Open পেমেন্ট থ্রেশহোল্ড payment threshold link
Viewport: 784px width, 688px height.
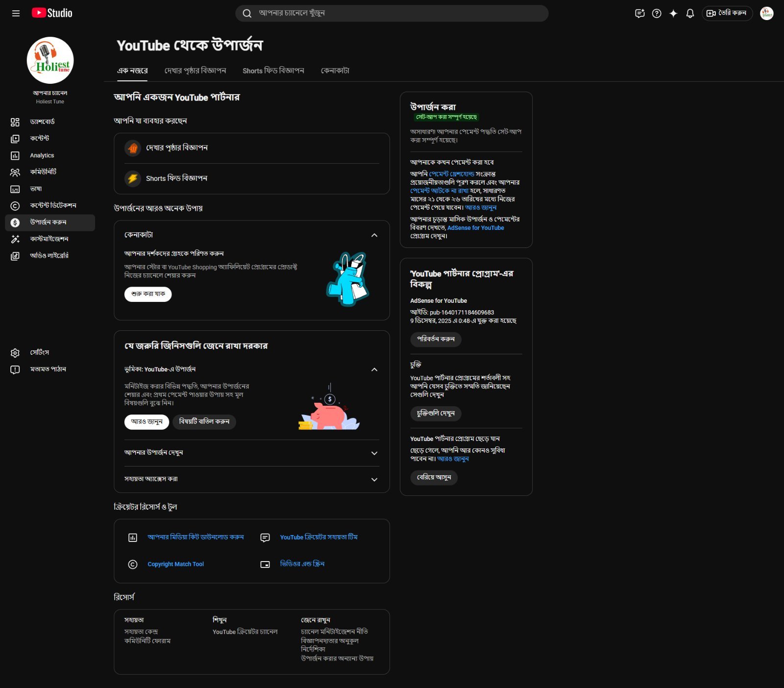(451, 174)
